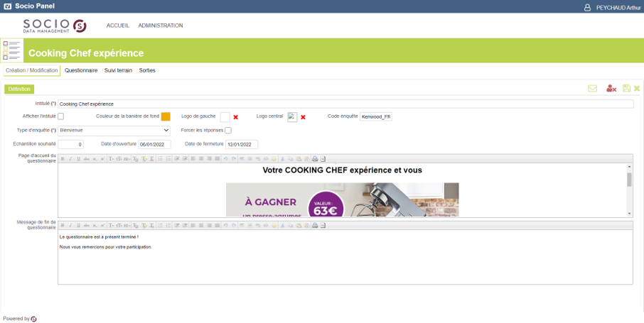Click the PEYCHAUD Arthur user account
This screenshot has height=323, width=644.
pyautogui.click(x=613, y=7)
